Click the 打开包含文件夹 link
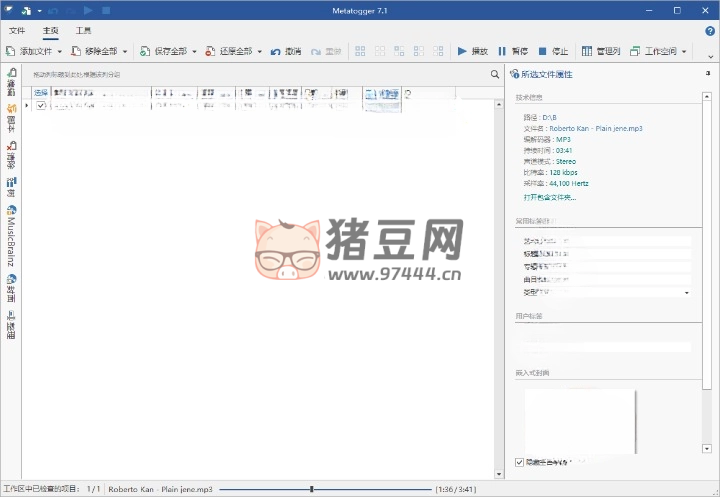This screenshot has width=720, height=497. [550, 198]
